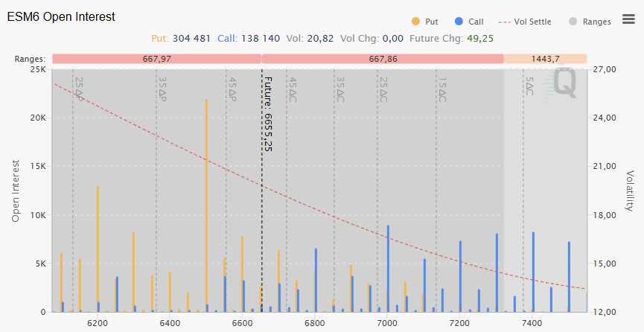Click the 25ΔP delta marker

pyautogui.click(x=79, y=89)
